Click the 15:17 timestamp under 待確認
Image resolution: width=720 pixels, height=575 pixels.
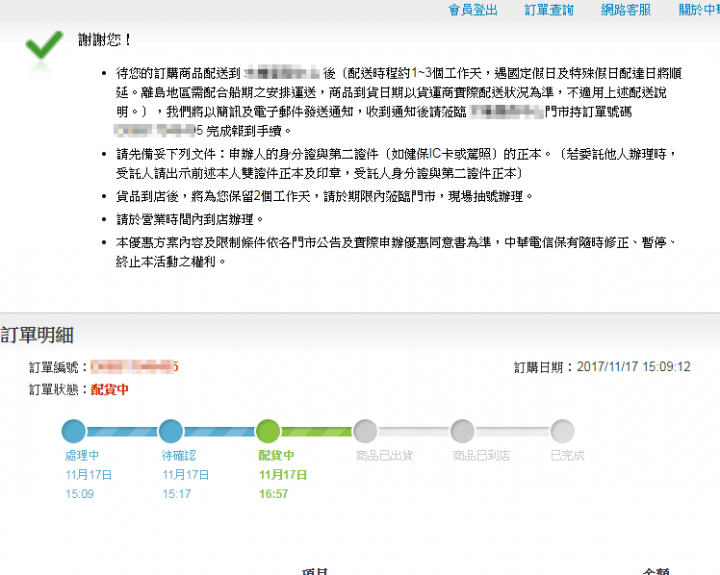pyautogui.click(x=176, y=494)
